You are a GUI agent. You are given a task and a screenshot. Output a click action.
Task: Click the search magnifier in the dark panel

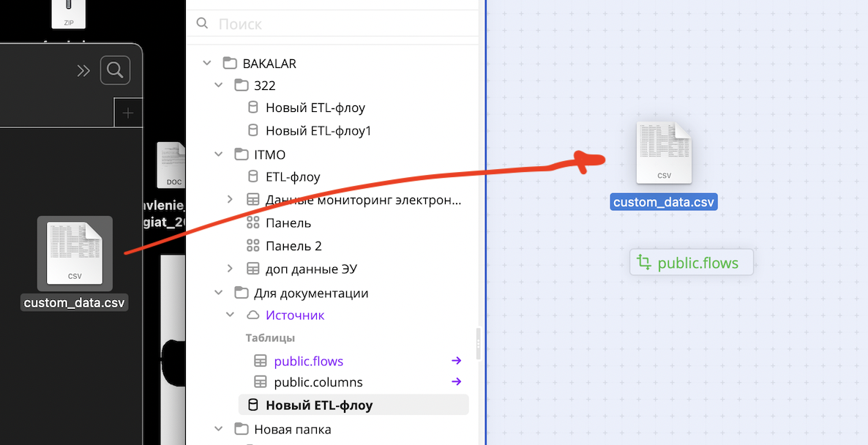pos(115,70)
